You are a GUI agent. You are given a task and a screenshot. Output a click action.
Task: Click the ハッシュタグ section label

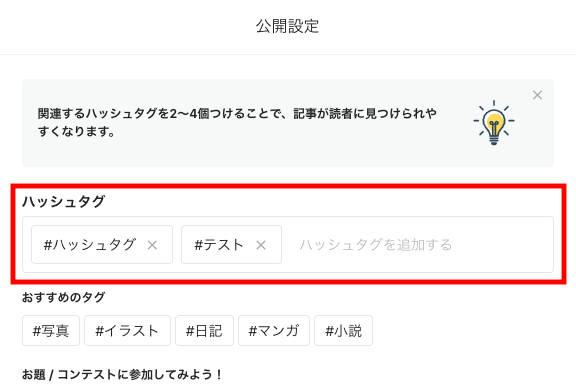64,201
